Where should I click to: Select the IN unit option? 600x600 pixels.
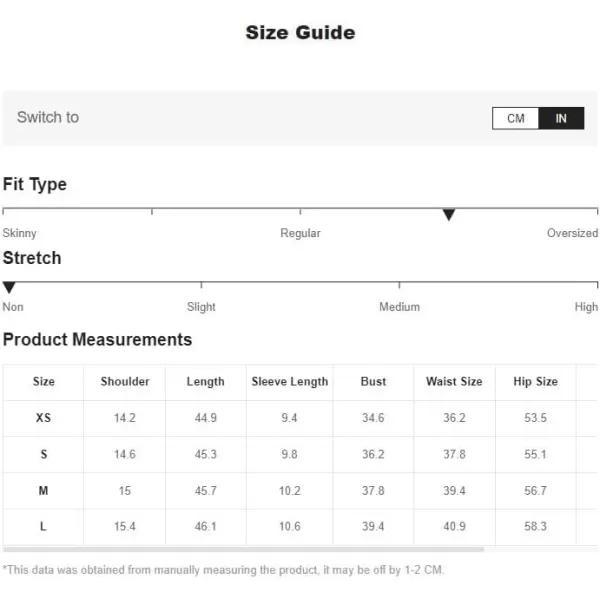coord(561,118)
